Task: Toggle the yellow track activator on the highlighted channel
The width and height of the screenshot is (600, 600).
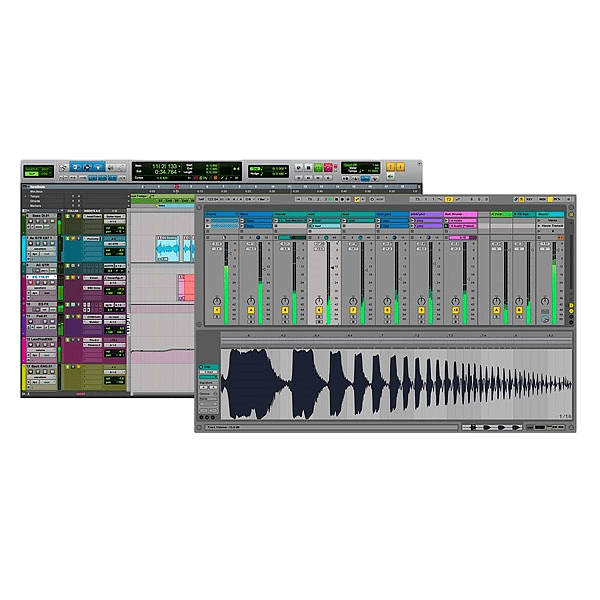Action: (x=320, y=310)
